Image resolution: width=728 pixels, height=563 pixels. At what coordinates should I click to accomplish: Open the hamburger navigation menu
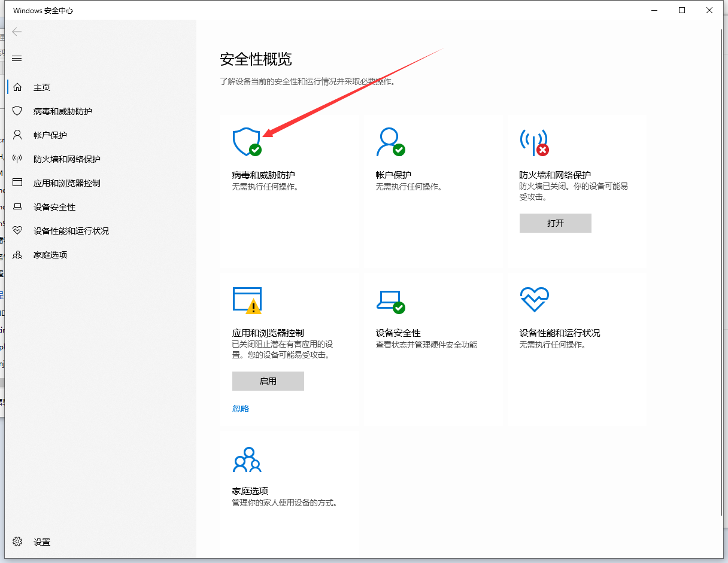click(x=17, y=58)
